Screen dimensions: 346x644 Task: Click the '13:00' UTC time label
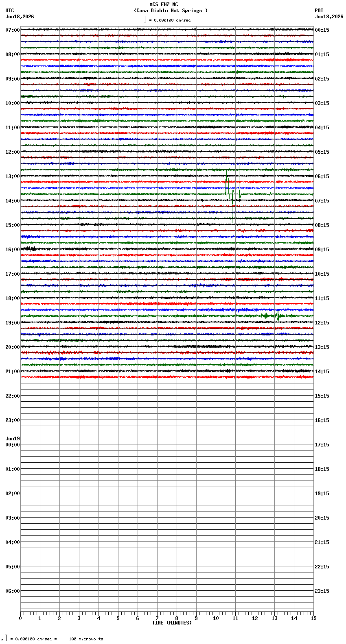click(x=13, y=176)
